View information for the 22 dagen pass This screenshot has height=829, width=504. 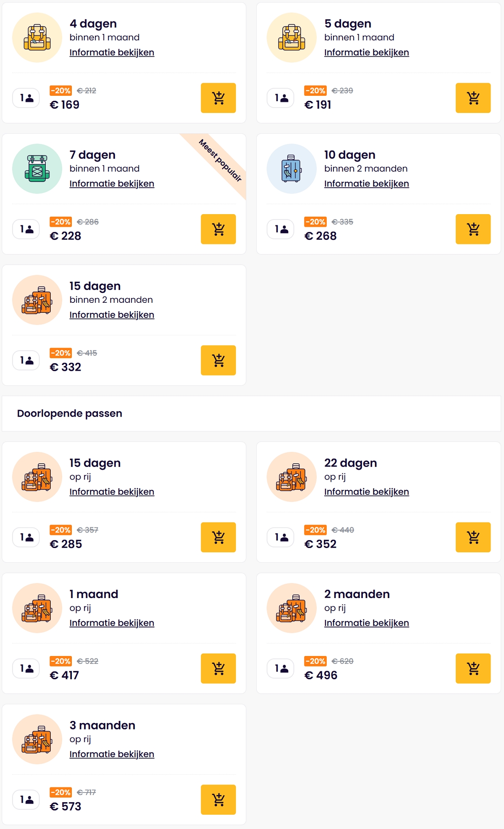(x=366, y=492)
